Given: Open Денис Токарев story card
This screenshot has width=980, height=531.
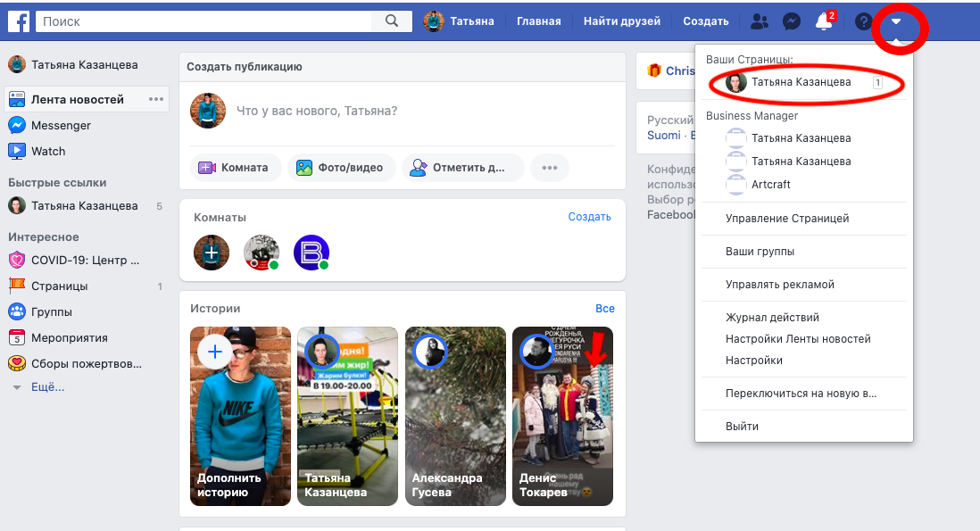Looking at the screenshot, I should coord(562,416).
